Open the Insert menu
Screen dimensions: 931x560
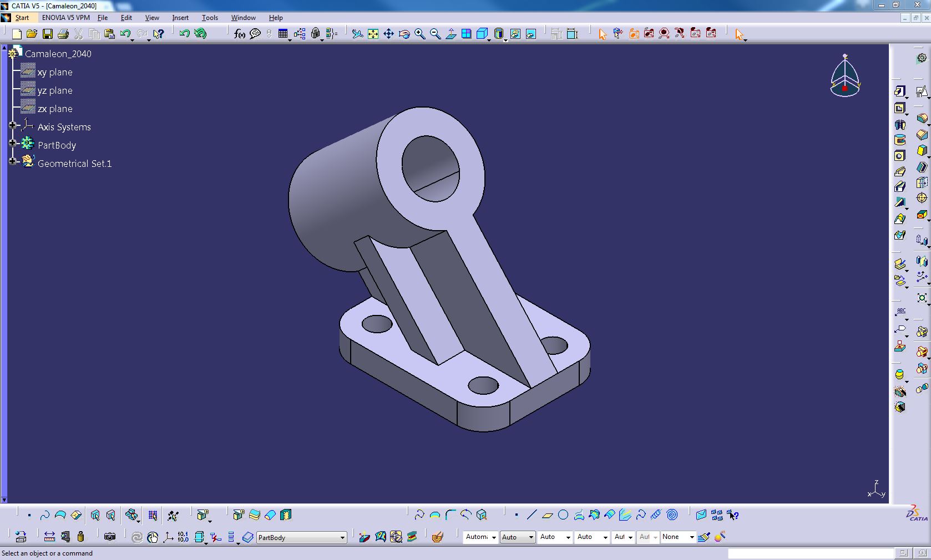[180, 18]
